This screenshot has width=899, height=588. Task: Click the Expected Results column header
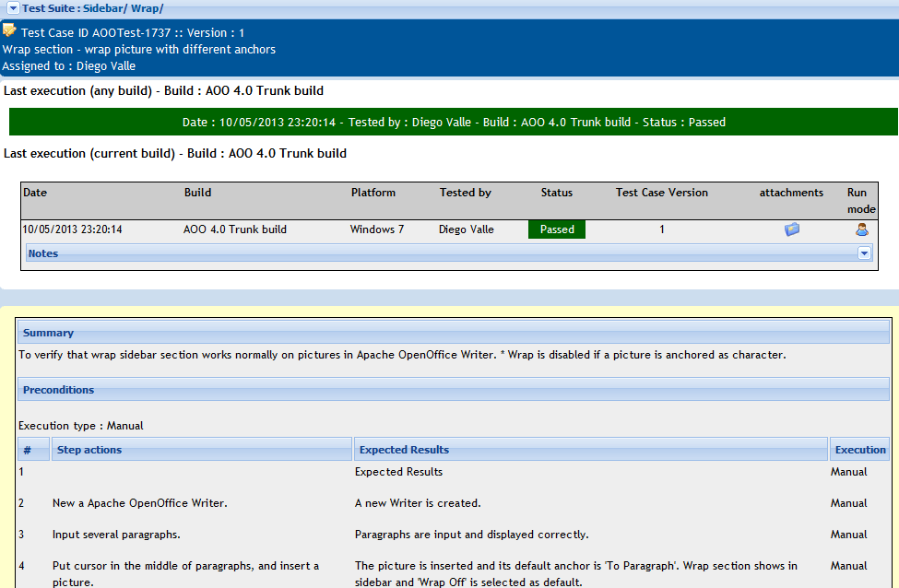pyautogui.click(x=590, y=450)
